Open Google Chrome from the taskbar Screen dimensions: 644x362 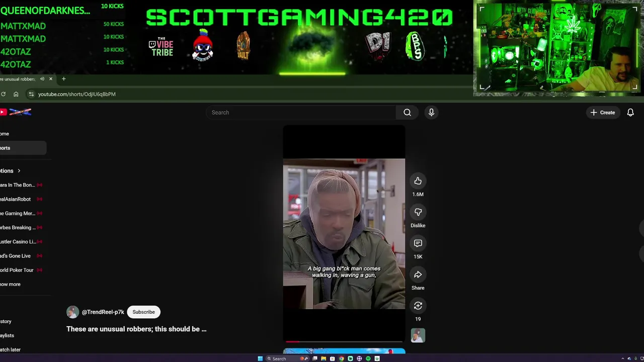point(341,358)
